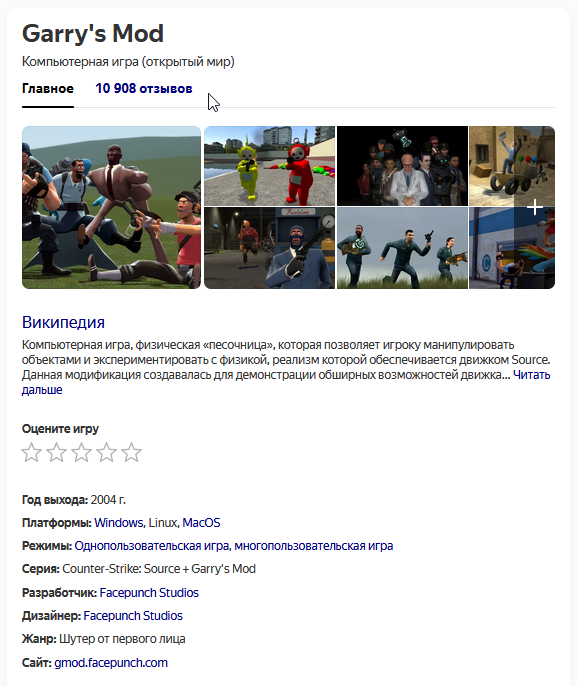
Task: Click the plus icon to see more photos
Action: [x=535, y=207]
